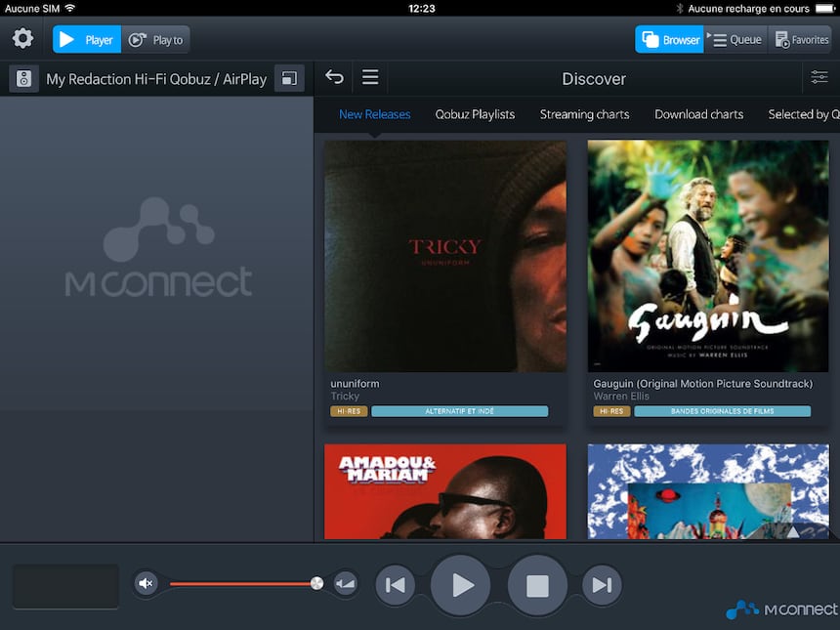Click the Hi-Res badge under ununiform
This screenshot has height=630, width=840.
[349, 411]
